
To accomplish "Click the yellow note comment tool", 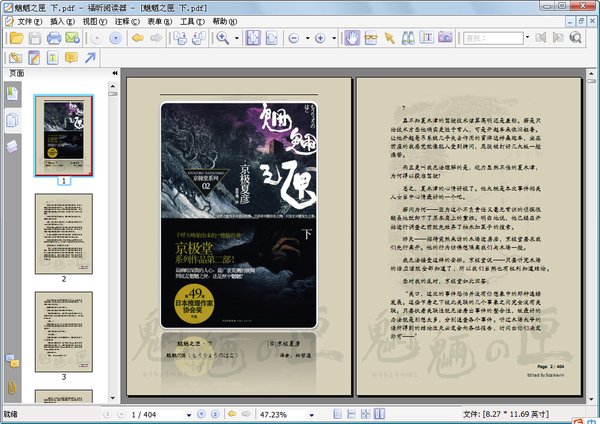I will click(x=71, y=57).
